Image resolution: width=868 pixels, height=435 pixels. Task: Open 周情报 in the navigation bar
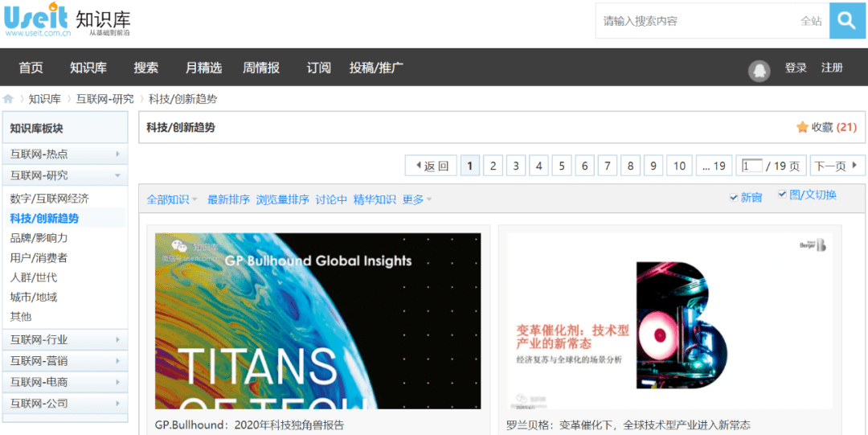click(x=261, y=68)
